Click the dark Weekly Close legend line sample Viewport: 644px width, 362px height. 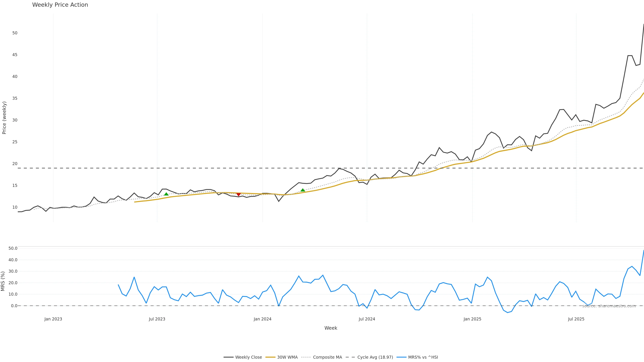point(228,357)
